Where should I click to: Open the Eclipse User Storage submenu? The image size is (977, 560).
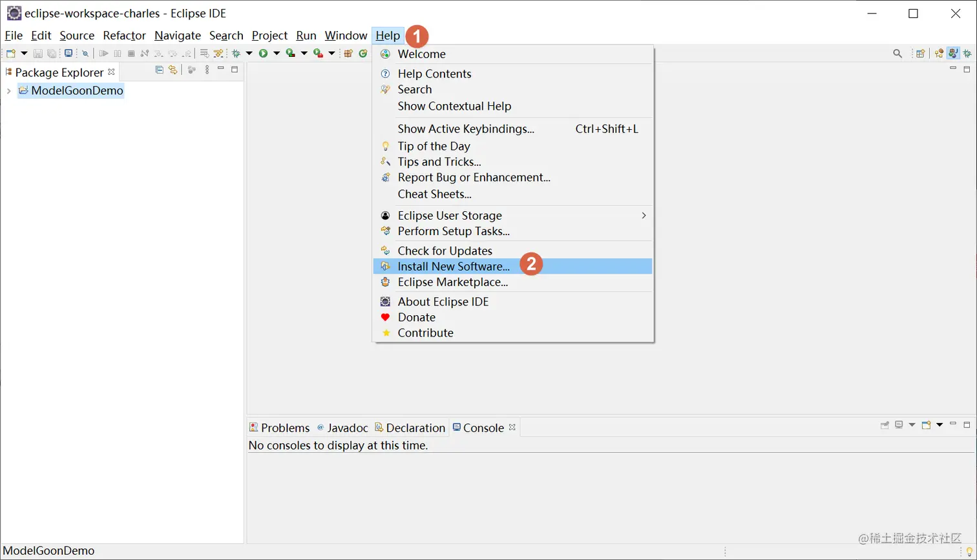click(512, 215)
